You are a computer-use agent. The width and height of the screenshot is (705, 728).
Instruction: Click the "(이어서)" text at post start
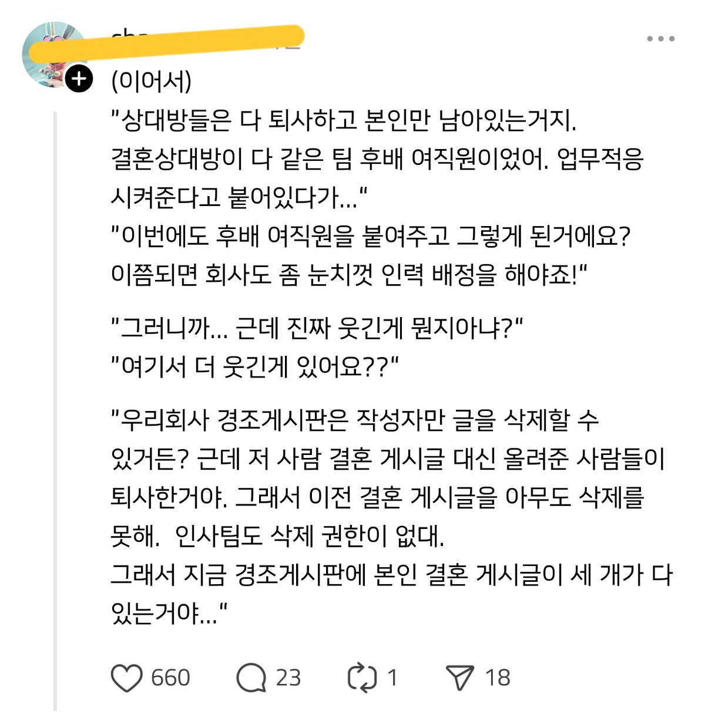(152, 81)
